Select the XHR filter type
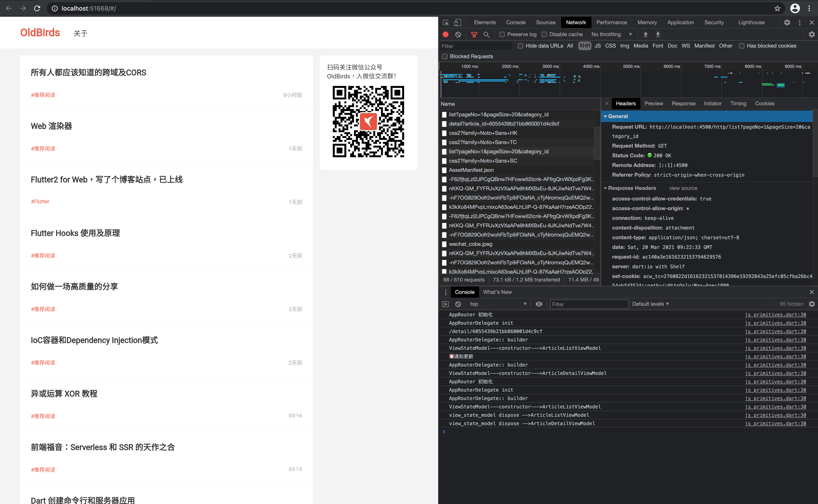The height and width of the screenshot is (504, 818). click(585, 46)
